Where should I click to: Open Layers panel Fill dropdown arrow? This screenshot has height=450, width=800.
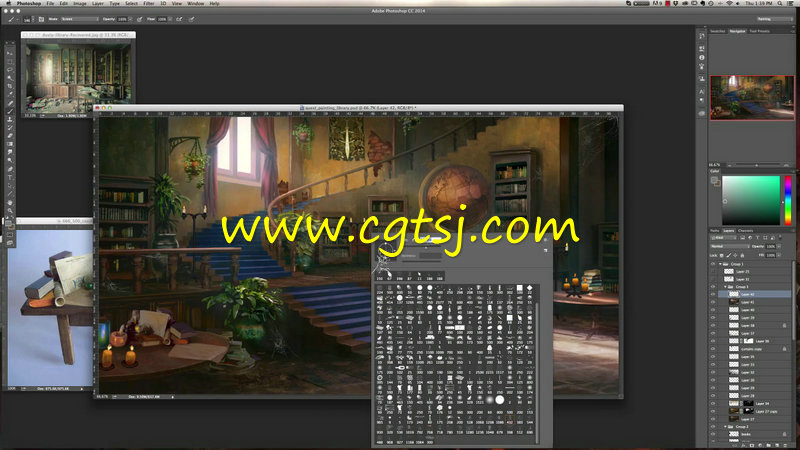click(x=780, y=255)
